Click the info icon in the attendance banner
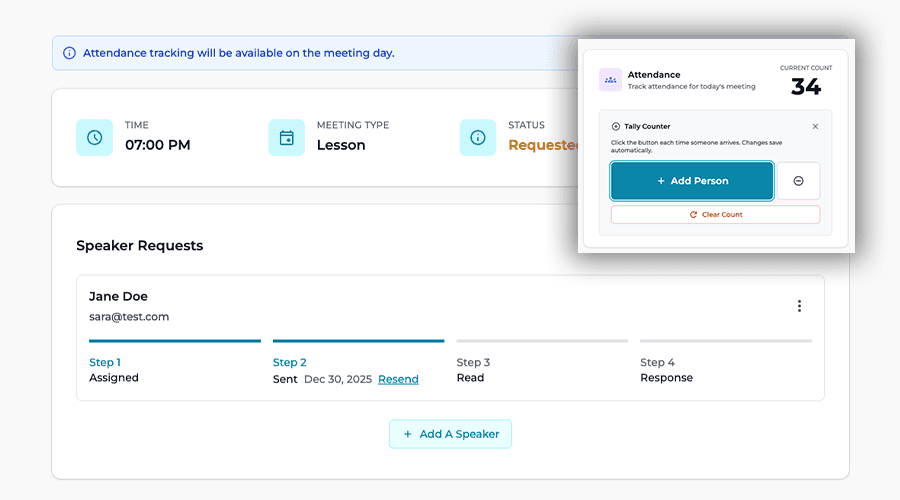This screenshot has width=900, height=500. (x=69, y=53)
